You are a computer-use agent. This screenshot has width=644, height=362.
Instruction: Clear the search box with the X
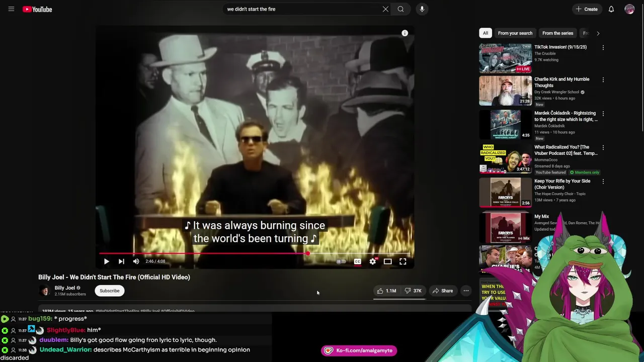pyautogui.click(x=385, y=9)
